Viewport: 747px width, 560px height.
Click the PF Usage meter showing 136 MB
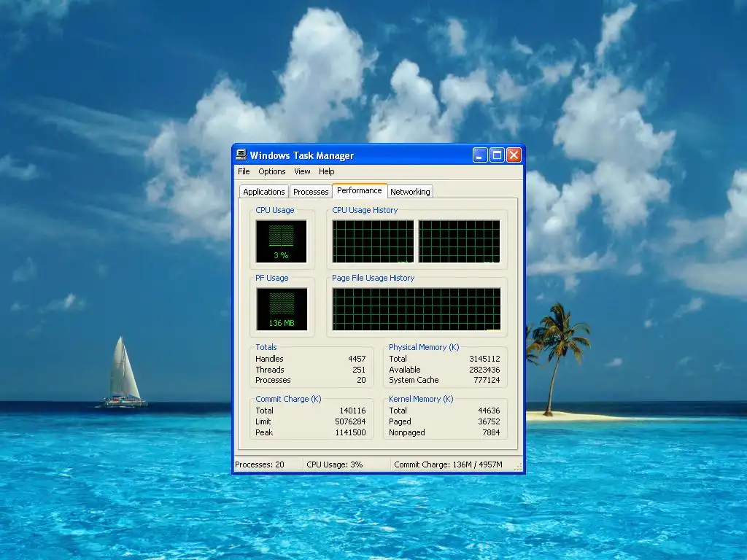[x=282, y=309]
